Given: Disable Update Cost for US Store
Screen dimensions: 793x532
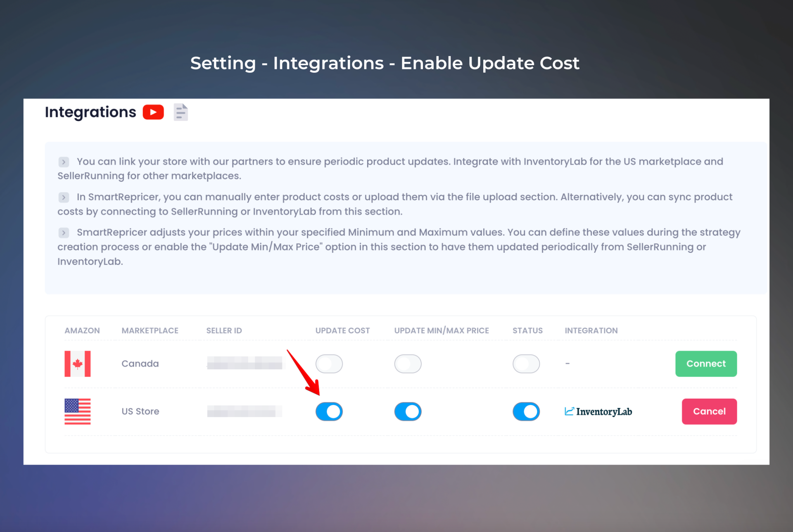Looking at the screenshot, I should 329,411.
